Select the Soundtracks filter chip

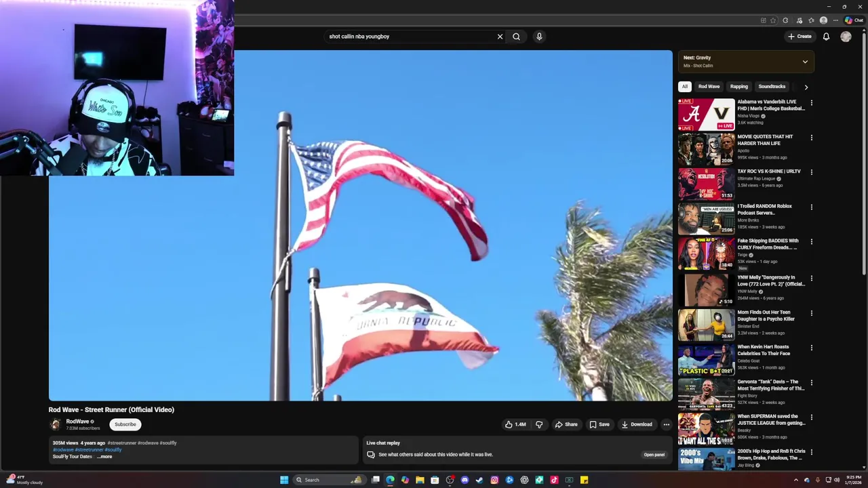coord(772,87)
